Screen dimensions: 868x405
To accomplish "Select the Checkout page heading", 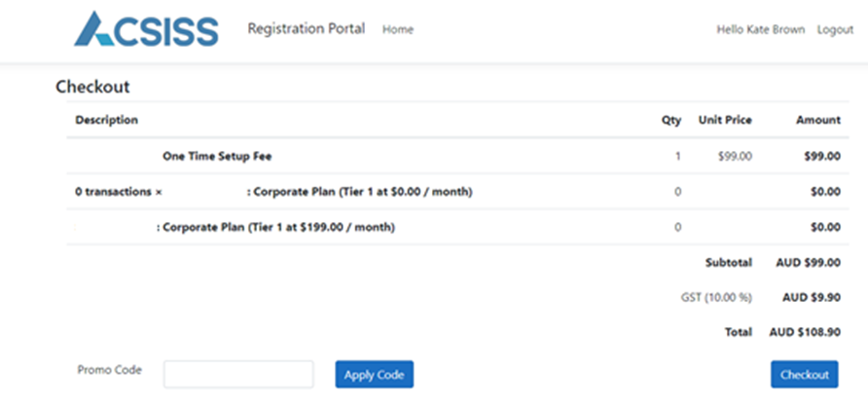I will tap(92, 87).
